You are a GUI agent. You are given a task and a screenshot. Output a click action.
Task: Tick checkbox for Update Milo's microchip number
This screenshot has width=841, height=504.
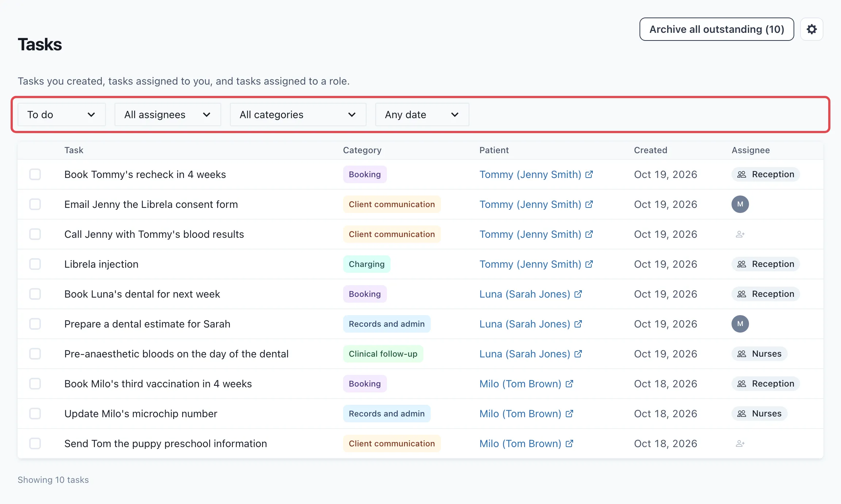[35, 414]
